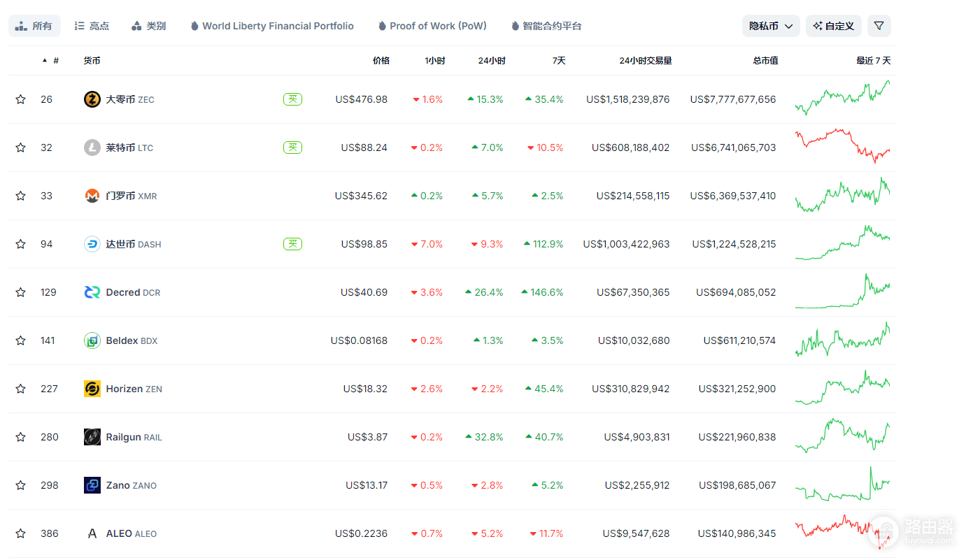Open the 达世币 DASH link
Viewport: 966px width, 560px height.
(134, 244)
